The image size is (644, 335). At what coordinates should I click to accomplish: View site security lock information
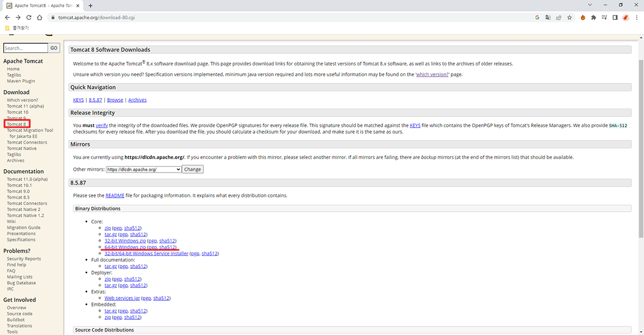coord(53,18)
